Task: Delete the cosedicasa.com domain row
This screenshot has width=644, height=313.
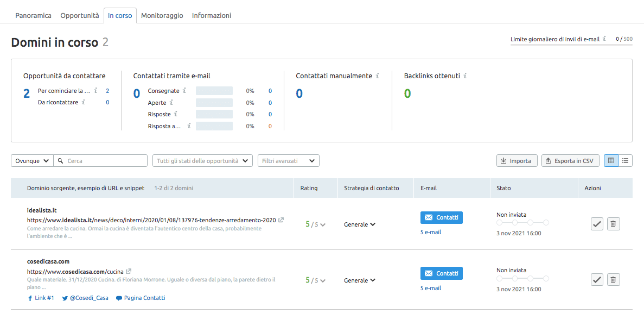Action: 613,280
